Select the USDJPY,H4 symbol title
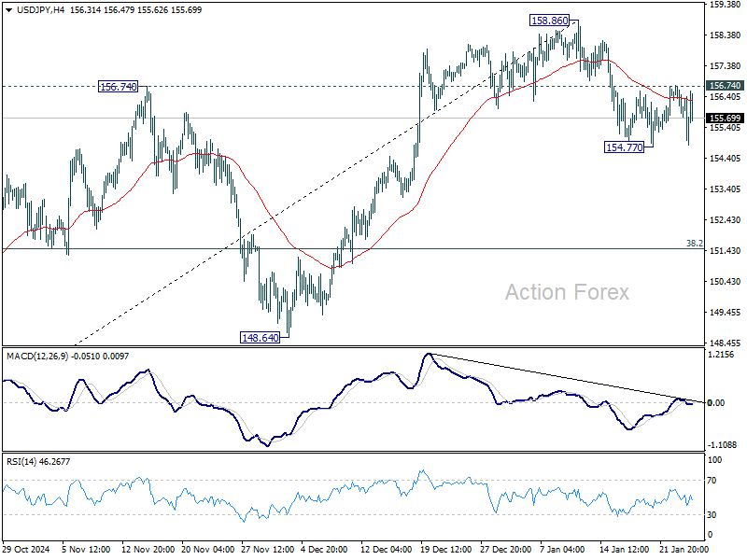Image resolution: width=747 pixels, height=560 pixels. [40, 10]
